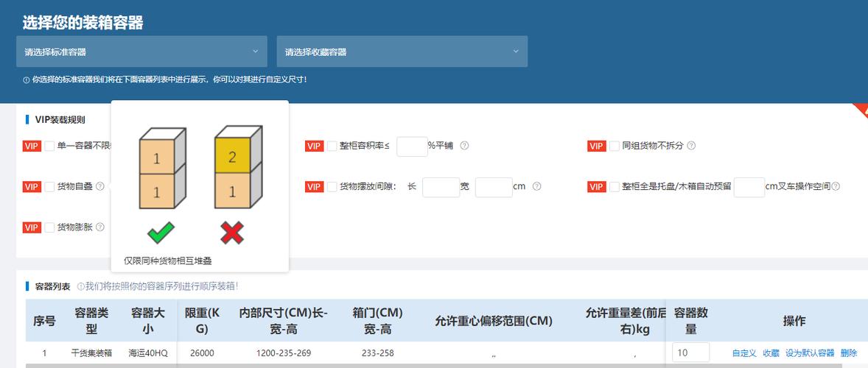Check the 整柜容积率 checkbox
The width and height of the screenshot is (868, 368).
332,146
